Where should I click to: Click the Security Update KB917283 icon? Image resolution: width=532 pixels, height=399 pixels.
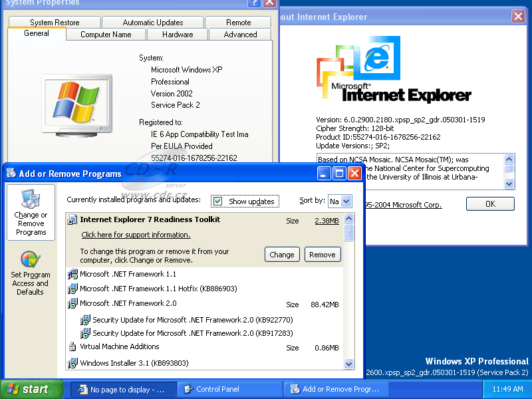point(85,333)
